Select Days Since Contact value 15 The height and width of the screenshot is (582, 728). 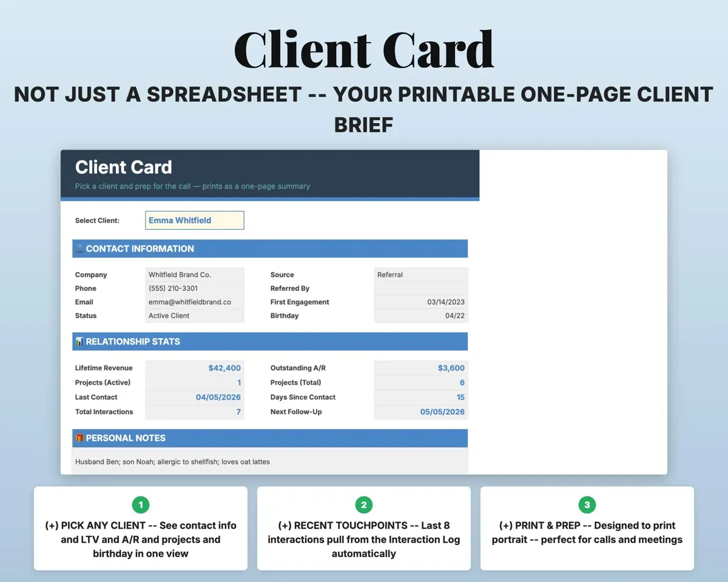pyautogui.click(x=421, y=397)
